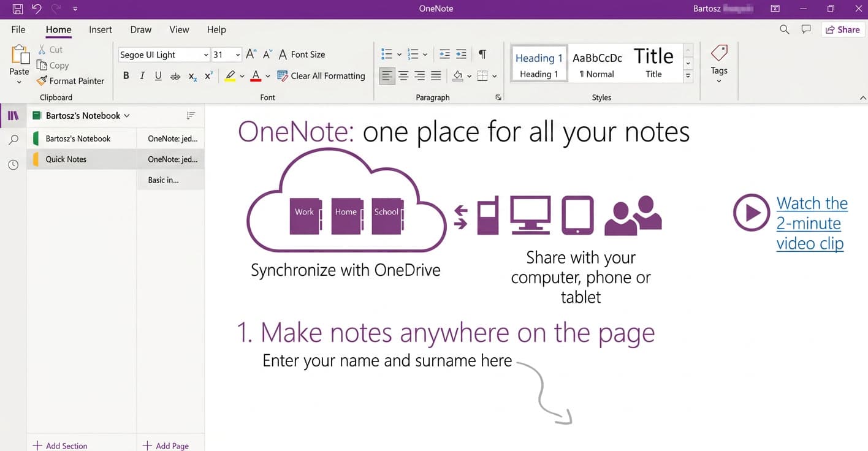
Task: Apply yellow text highlight color
Action: tap(230, 76)
